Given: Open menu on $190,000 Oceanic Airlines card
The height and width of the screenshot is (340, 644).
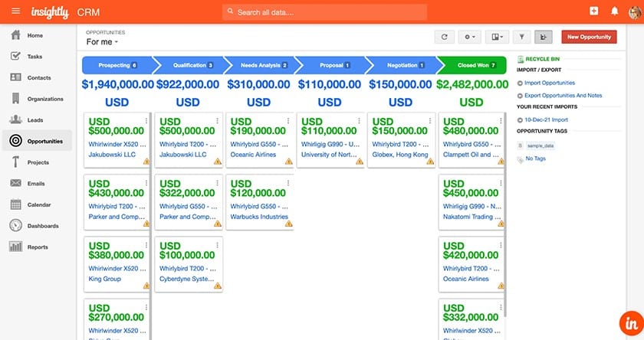Looking at the screenshot, I should [x=288, y=120].
